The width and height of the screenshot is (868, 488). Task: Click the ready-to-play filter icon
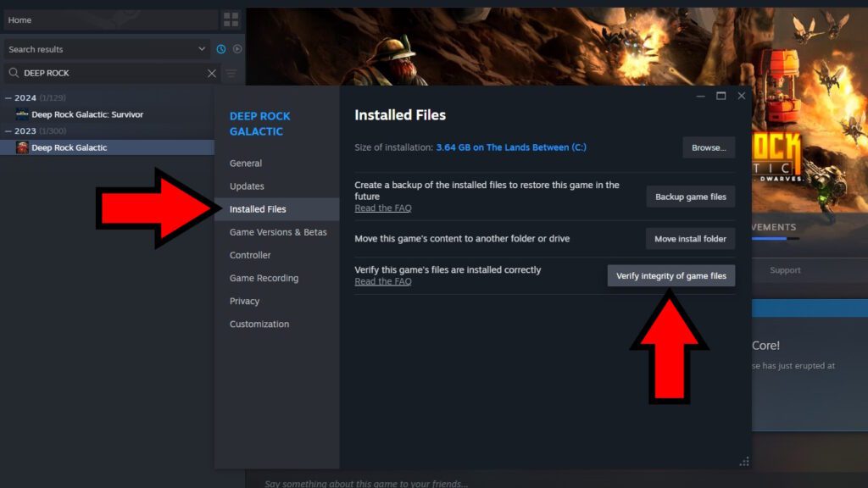click(x=237, y=48)
